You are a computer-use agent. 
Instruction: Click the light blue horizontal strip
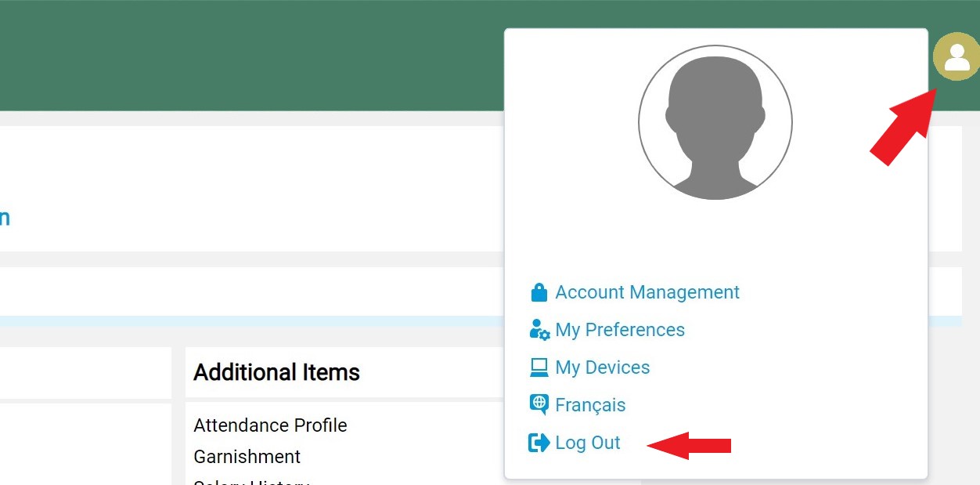250,321
